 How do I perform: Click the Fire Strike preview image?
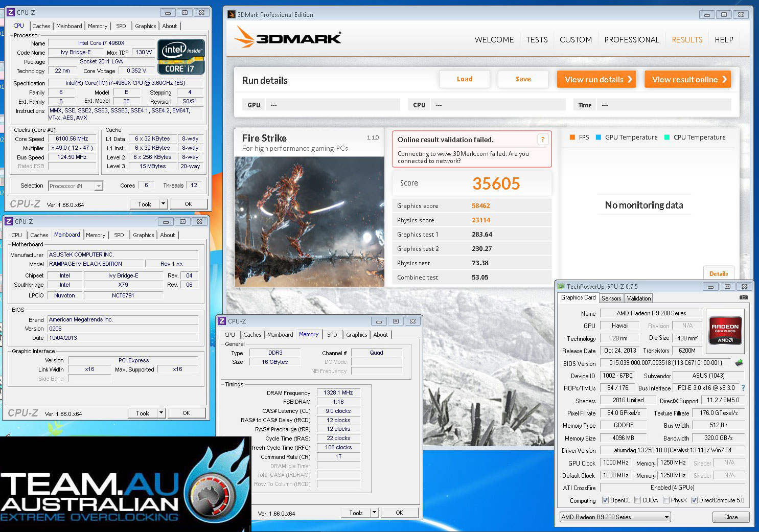(x=309, y=221)
